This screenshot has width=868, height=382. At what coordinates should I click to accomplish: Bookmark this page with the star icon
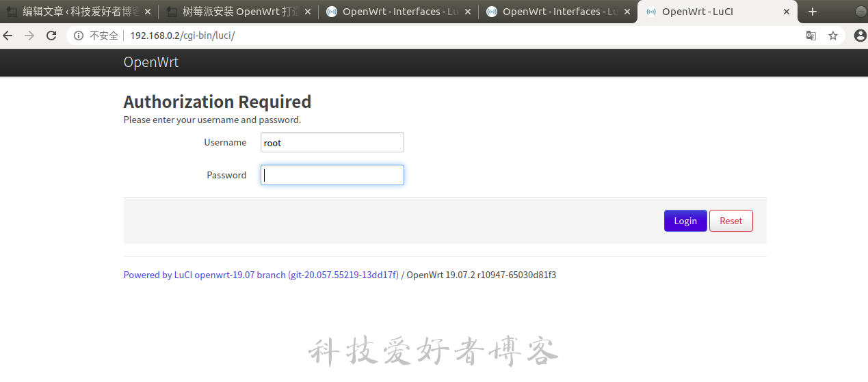[833, 36]
